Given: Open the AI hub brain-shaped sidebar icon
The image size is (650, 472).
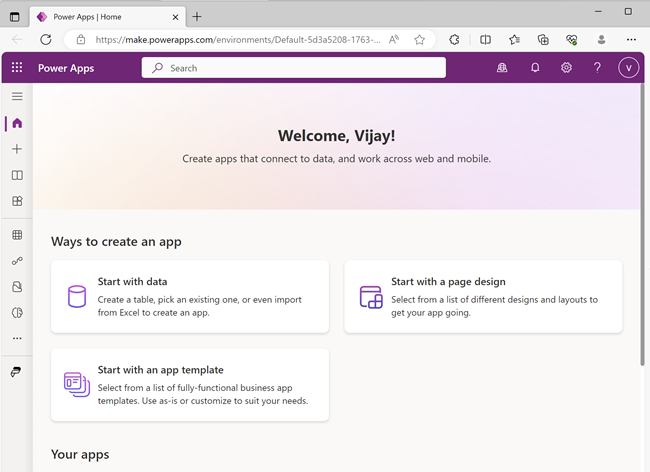Looking at the screenshot, I should 17,313.
